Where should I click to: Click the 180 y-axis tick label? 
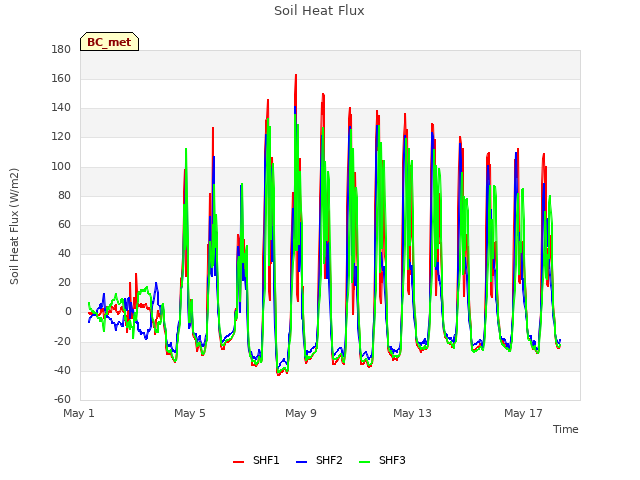coord(61,49)
